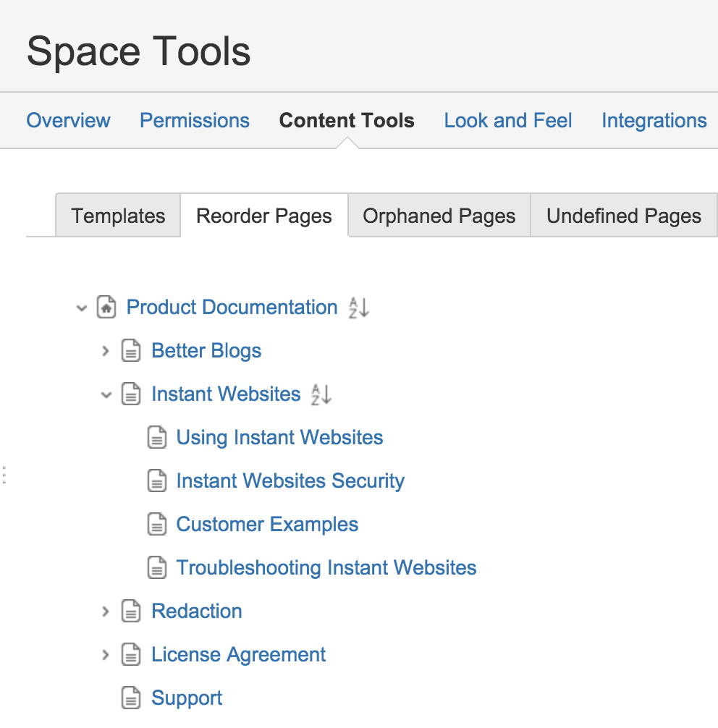This screenshot has height=728, width=718.
Task: Open the Overview section
Action: [68, 121]
